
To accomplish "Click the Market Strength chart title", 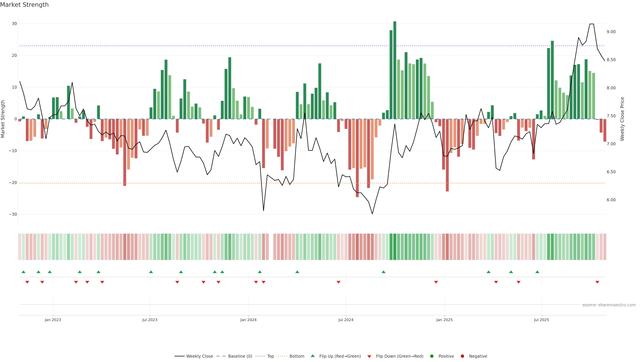I will [x=24, y=5].
